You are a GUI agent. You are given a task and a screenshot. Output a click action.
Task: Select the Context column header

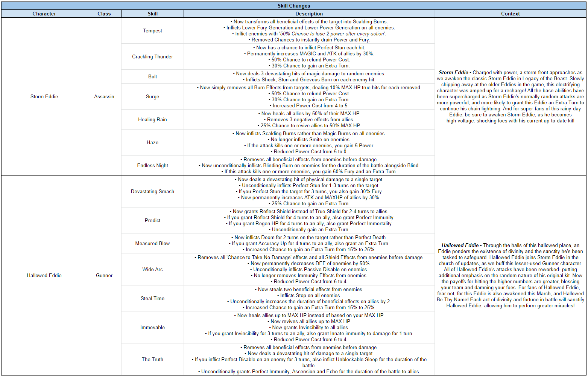510,14
